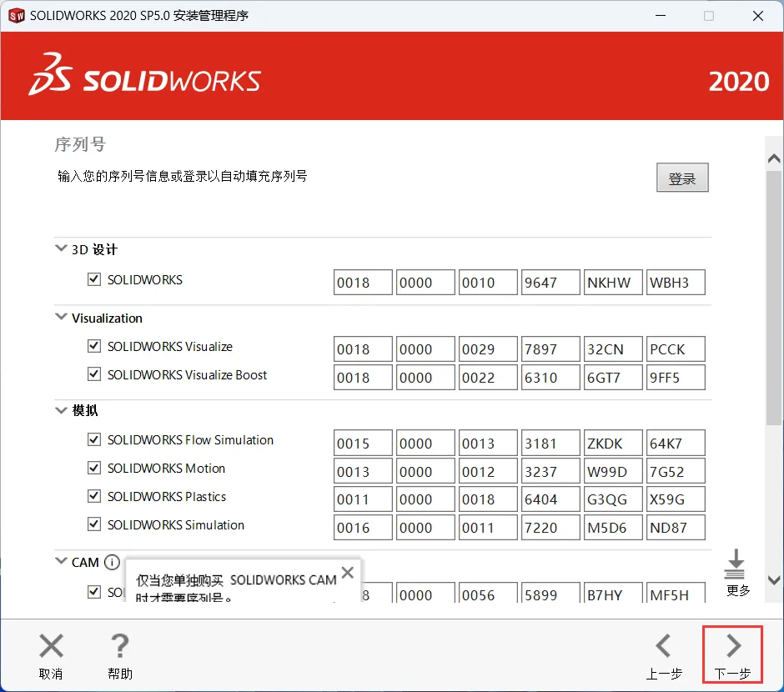Click Simulation serial field containing M5D6
The image size is (784, 692).
point(613,528)
